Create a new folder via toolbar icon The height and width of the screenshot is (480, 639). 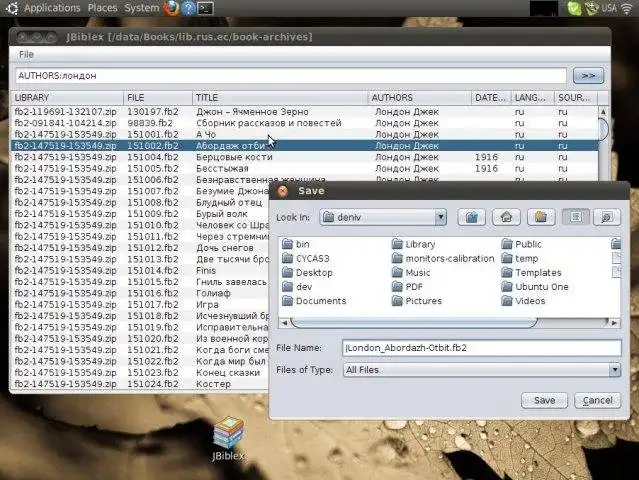(x=541, y=216)
